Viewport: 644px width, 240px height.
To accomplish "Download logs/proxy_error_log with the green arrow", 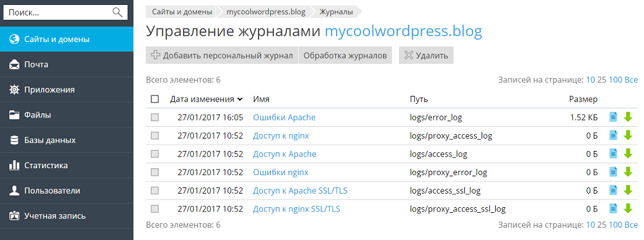I will 627,172.
